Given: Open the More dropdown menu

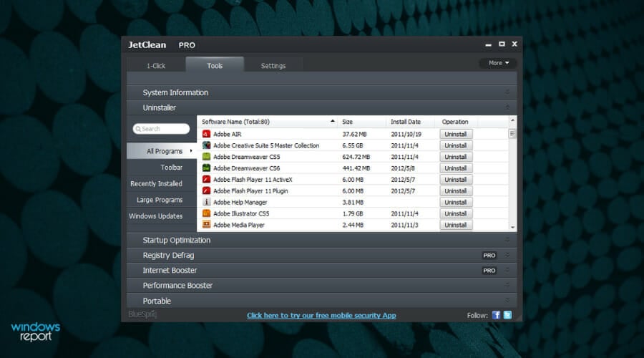Looking at the screenshot, I should point(498,63).
